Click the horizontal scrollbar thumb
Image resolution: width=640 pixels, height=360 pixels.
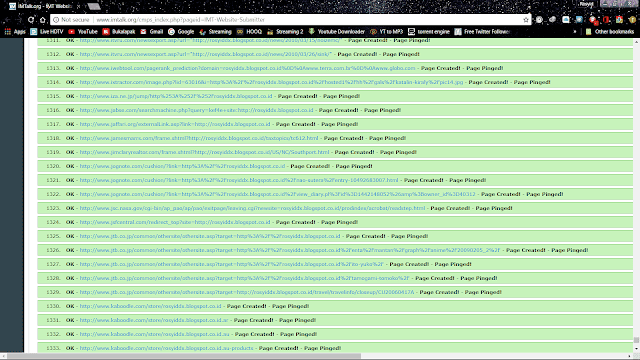184,356
